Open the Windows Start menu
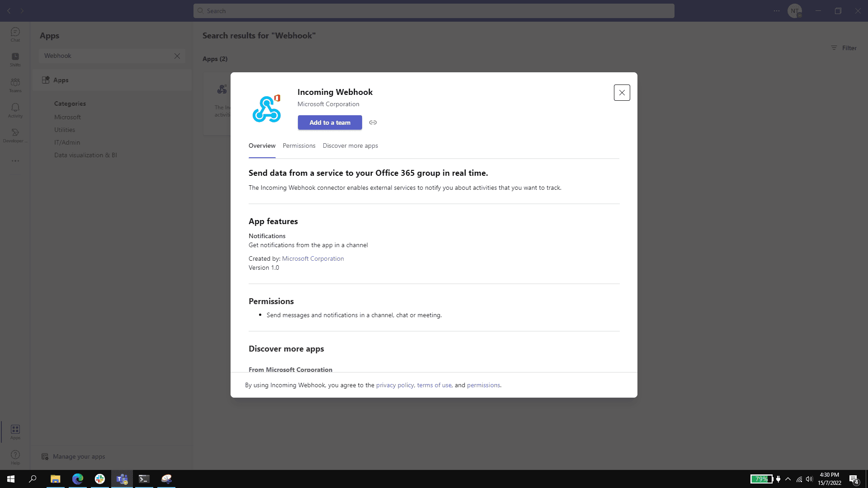868x488 pixels. click(x=11, y=479)
